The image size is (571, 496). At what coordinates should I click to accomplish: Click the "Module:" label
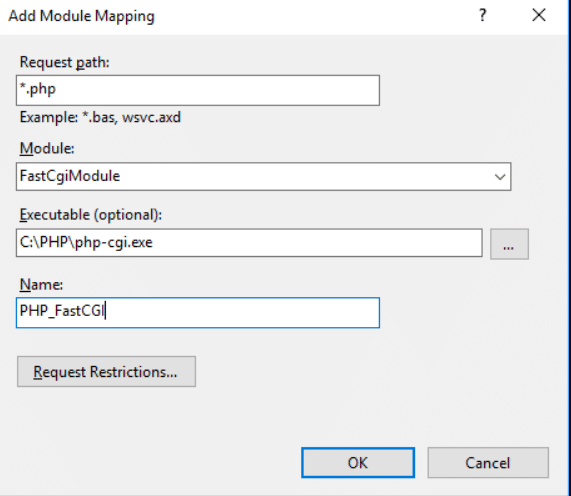47,149
